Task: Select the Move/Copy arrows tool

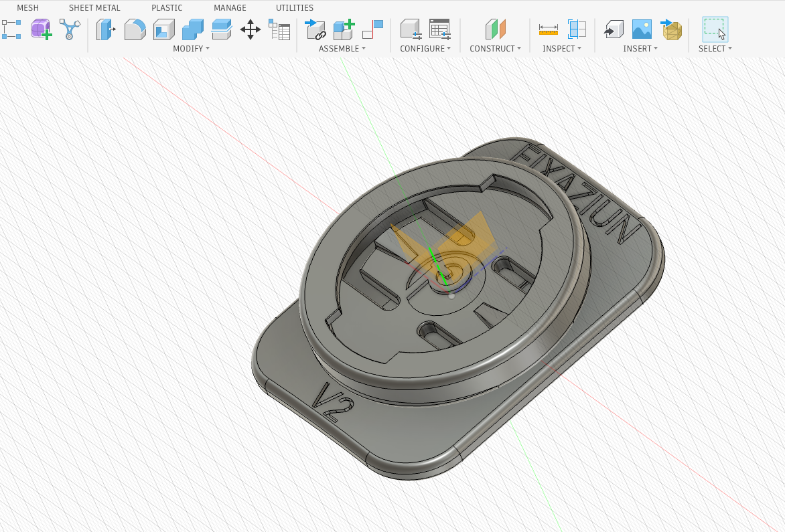Action: [251, 29]
